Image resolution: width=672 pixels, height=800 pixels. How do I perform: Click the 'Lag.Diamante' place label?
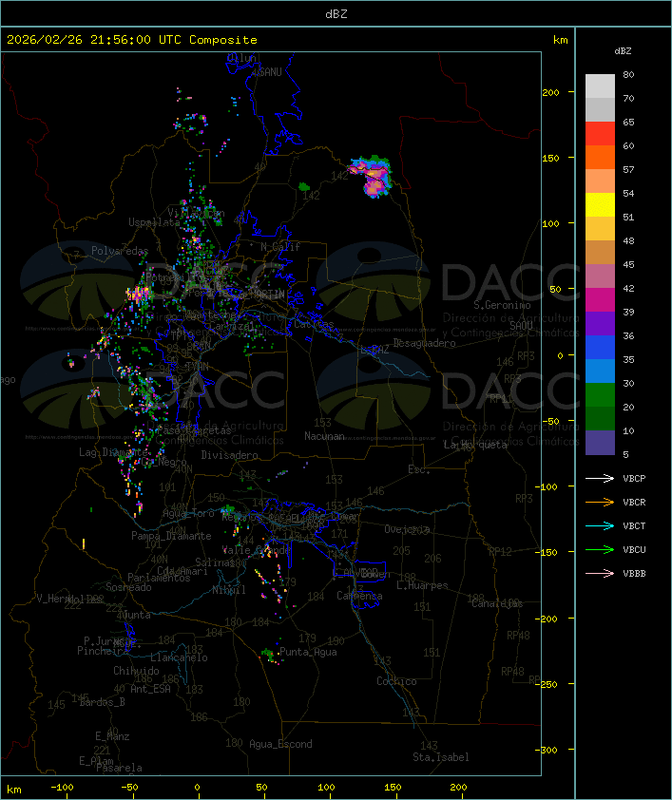click(113, 452)
